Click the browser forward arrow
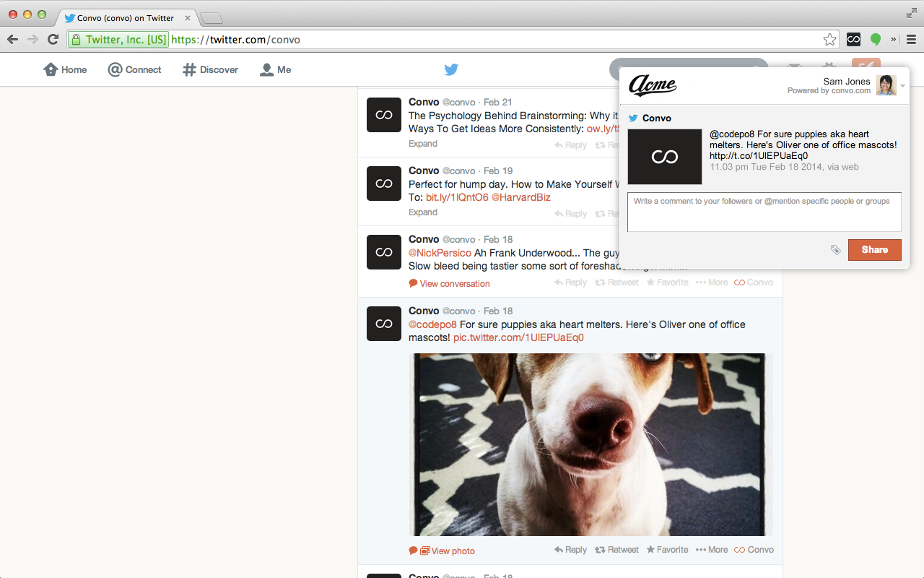The image size is (924, 578). coord(32,40)
